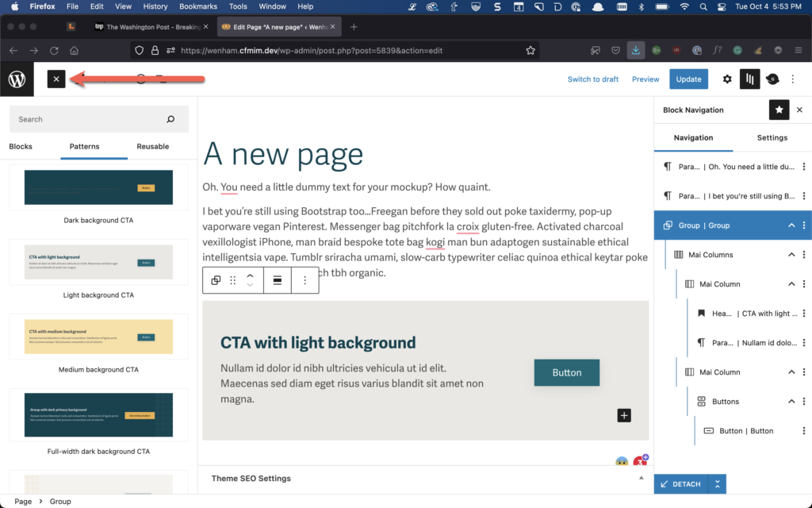Image resolution: width=812 pixels, height=508 pixels.
Task: Select the Medium background CTA pattern
Action: 98,337
